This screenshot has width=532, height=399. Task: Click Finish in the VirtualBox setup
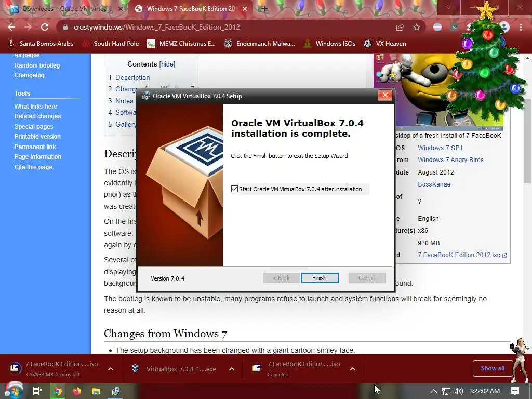320,278
